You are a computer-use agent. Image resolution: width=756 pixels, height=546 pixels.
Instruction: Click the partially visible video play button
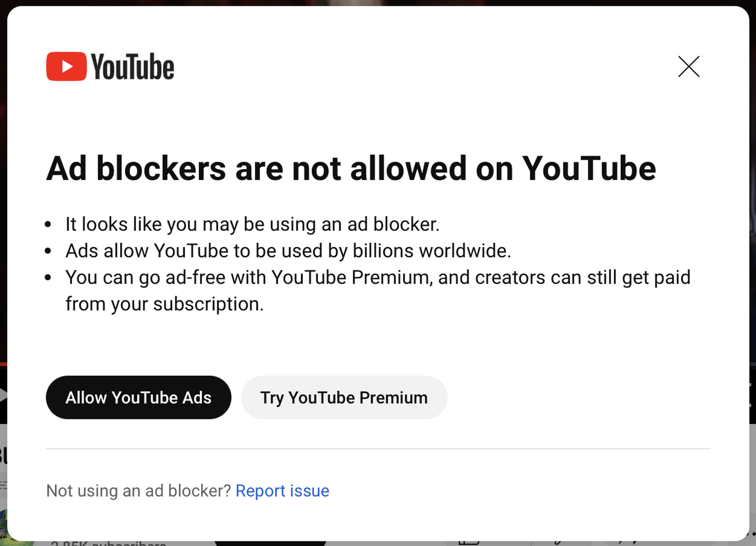3,395
